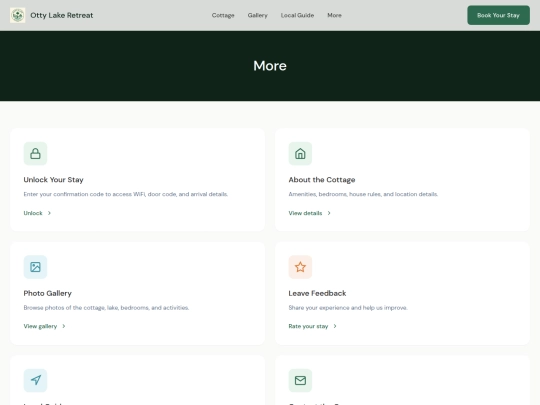
Task: Click the Otty Lake Retreat logo icon
Action: coord(18,15)
